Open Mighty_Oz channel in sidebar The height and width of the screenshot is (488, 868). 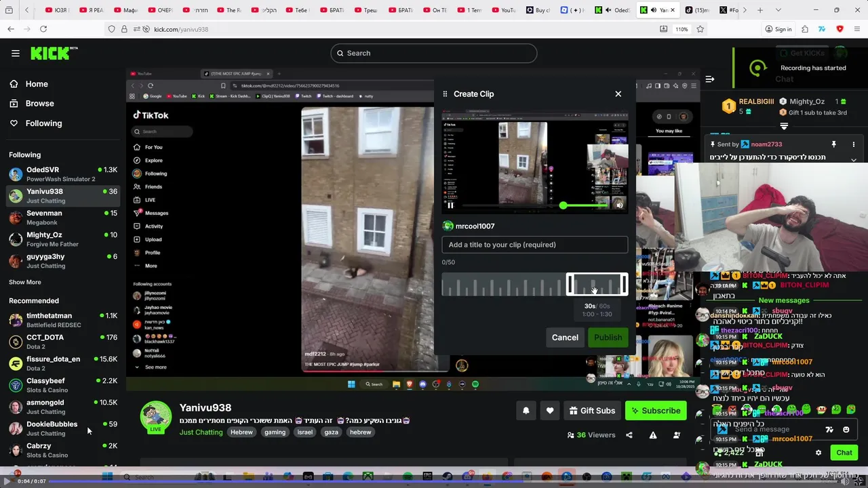[64, 239]
